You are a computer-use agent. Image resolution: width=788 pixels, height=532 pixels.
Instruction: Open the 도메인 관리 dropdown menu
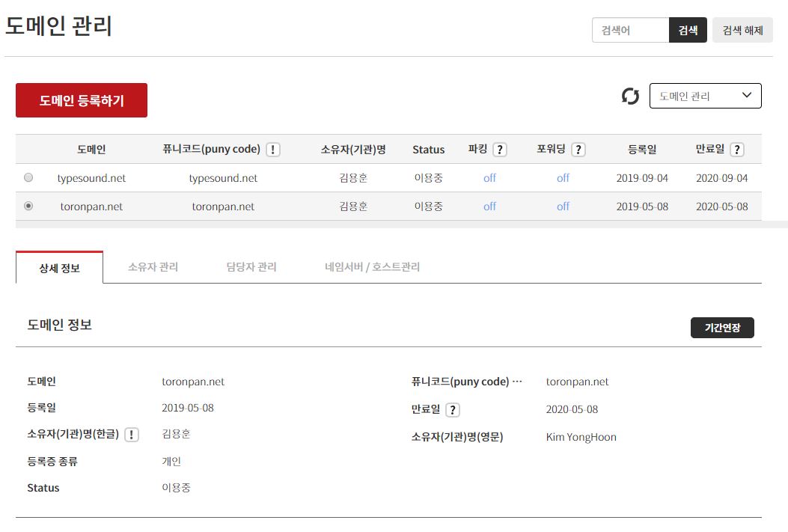click(x=705, y=96)
